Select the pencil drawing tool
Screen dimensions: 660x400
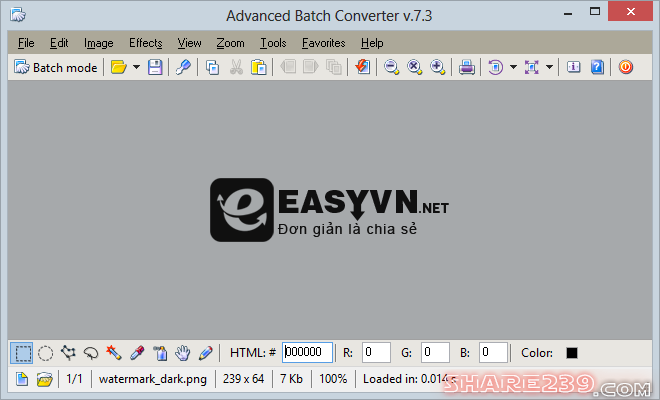click(x=205, y=353)
